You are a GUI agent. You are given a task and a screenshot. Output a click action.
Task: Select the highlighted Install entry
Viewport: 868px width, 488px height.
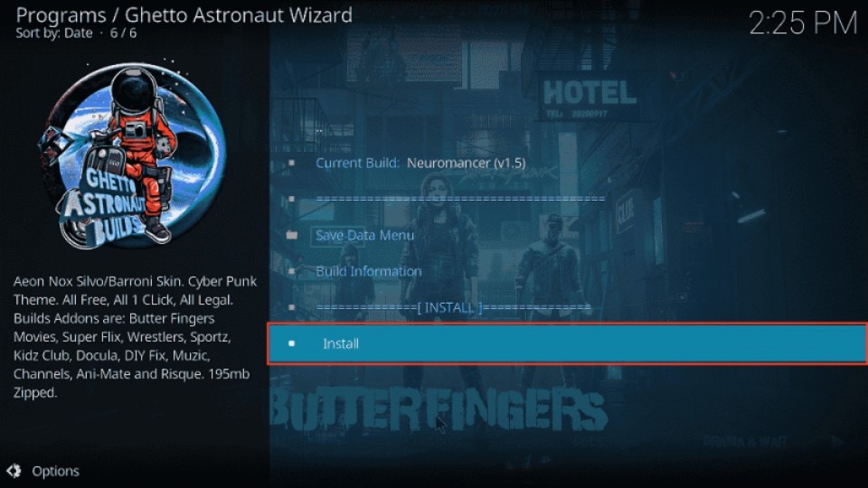coord(568,343)
